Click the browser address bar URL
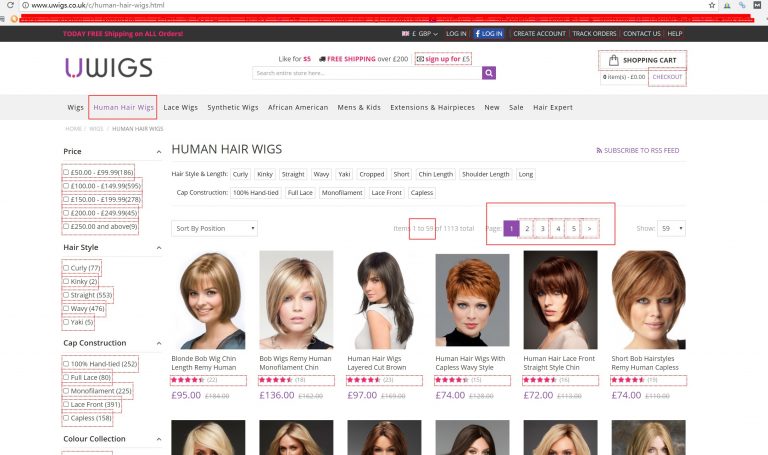This screenshot has height=455, width=768. pos(98,5)
